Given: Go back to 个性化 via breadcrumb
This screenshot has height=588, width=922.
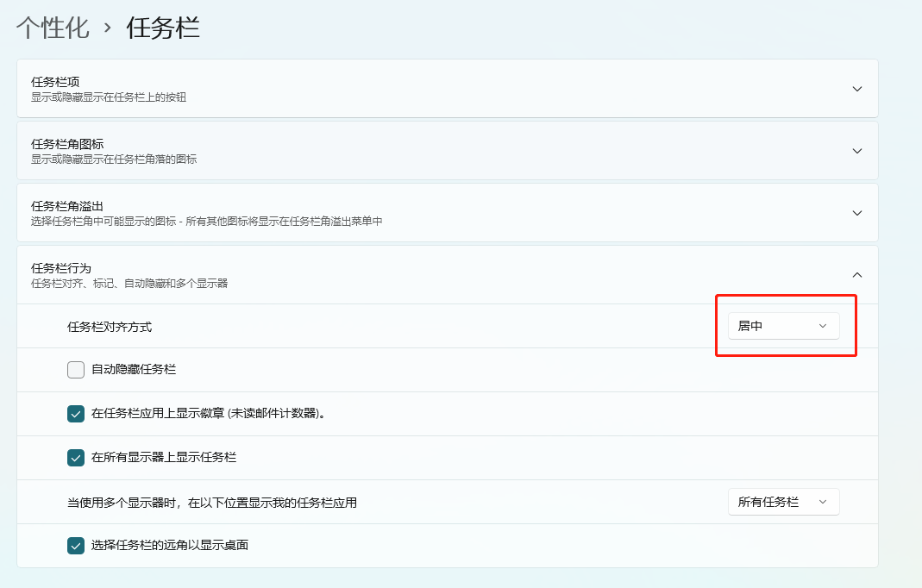Looking at the screenshot, I should 53,28.
